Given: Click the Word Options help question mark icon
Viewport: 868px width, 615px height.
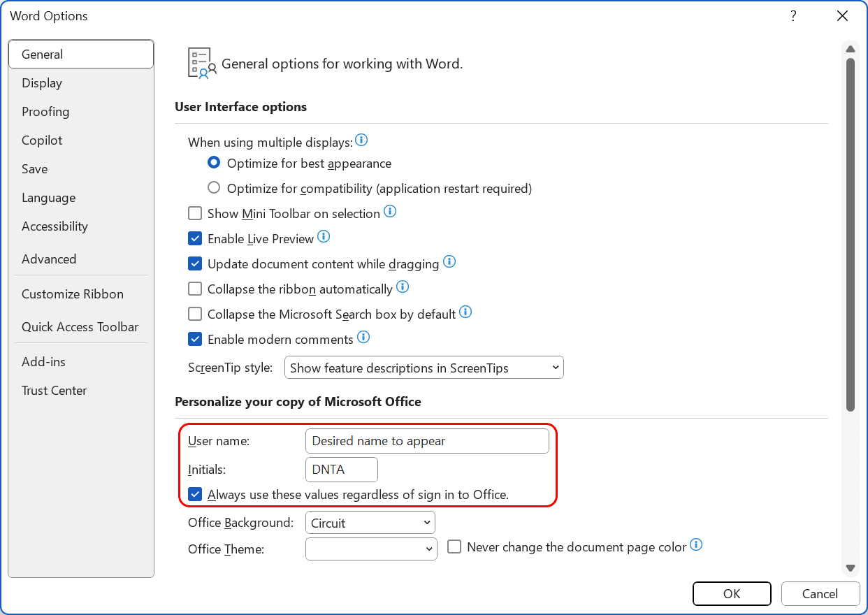Looking at the screenshot, I should [793, 15].
